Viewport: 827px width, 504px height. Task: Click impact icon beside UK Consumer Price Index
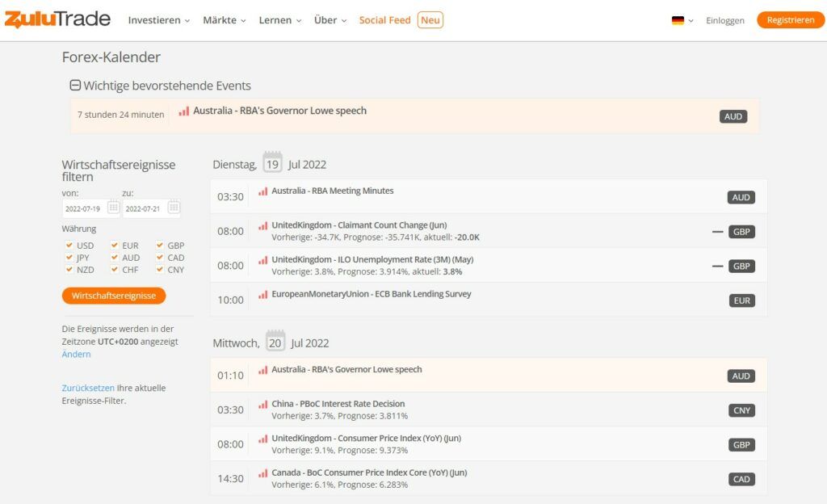(262, 439)
